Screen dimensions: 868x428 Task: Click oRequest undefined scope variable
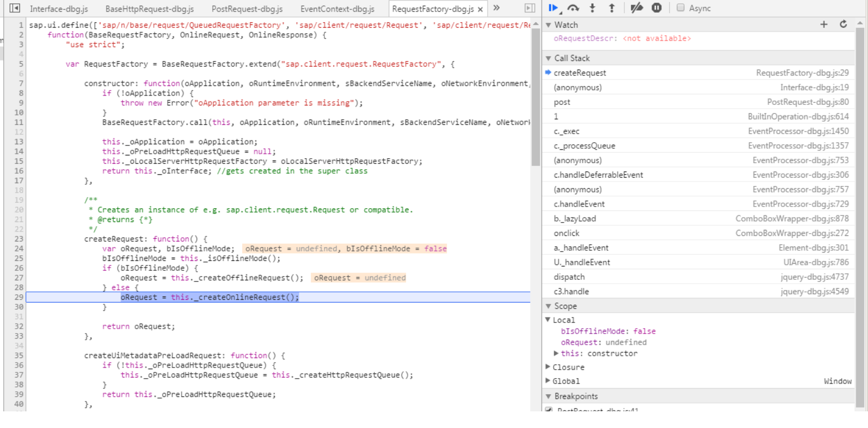pyautogui.click(x=604, y=343)
